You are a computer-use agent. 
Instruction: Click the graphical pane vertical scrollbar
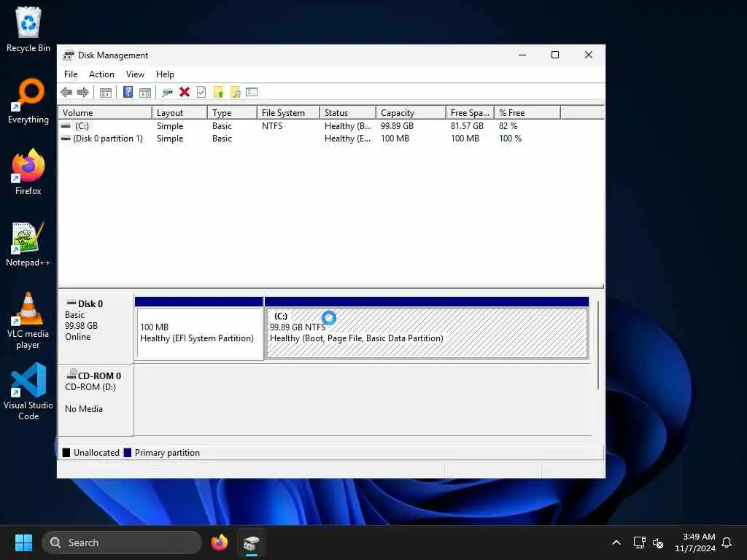tap(598, 345)
